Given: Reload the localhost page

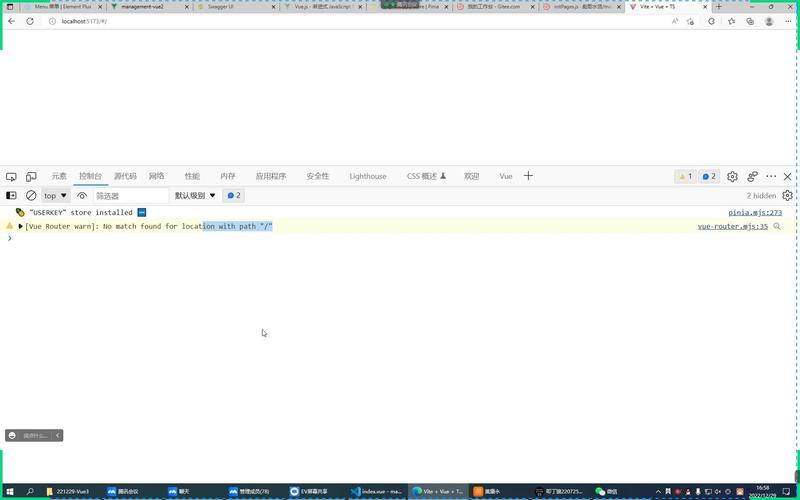Looking at the screenshot, I should [30, 21].
